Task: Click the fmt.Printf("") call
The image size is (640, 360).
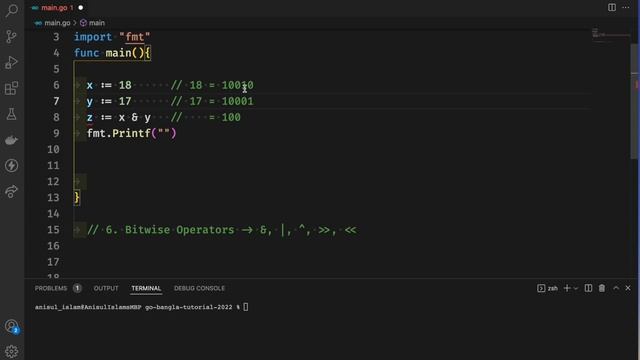Action: coord(131,133)
